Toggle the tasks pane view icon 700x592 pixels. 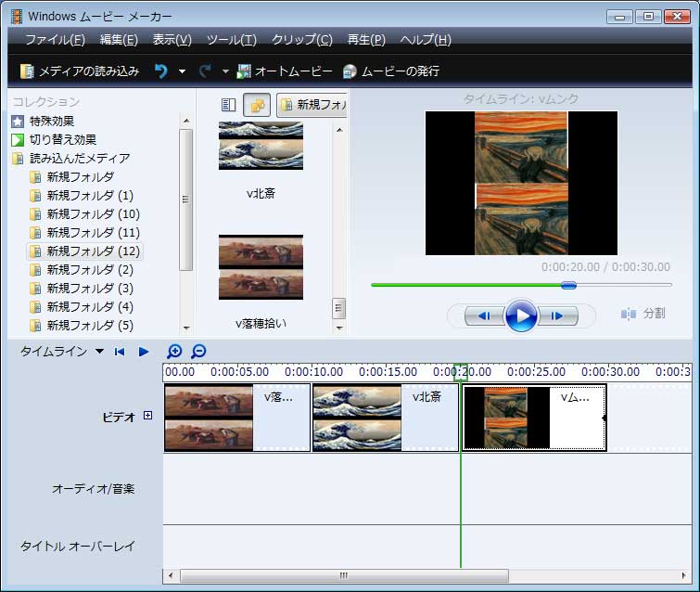point(229,105)
